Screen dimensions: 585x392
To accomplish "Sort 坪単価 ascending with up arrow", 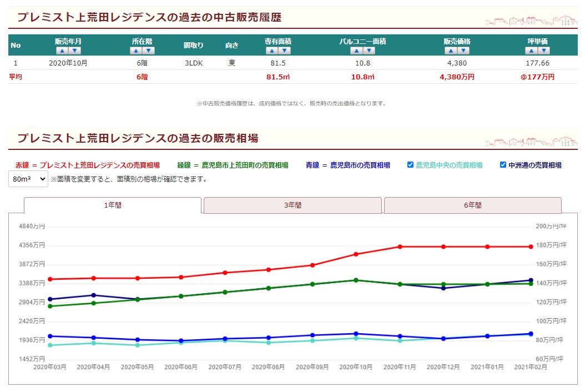I will point(532,51).
